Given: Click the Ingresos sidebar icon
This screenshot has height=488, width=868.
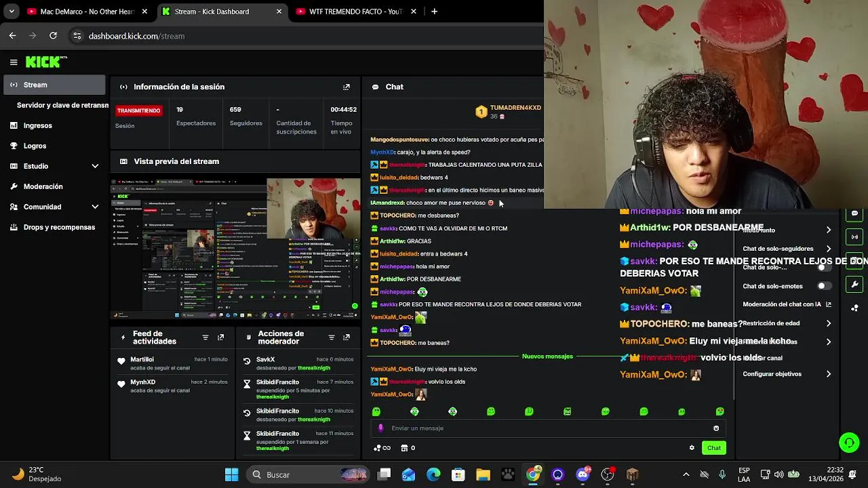Looking at the screenshot, I should 14,125.
